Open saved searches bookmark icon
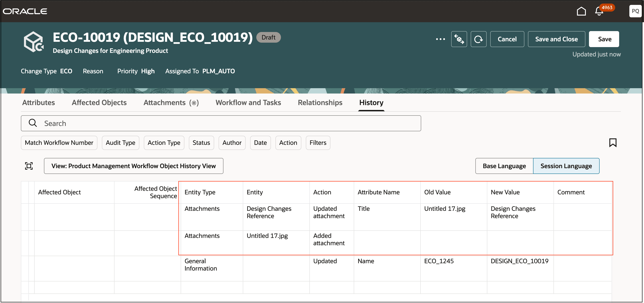The height and width of the screenshot is (303, 644). (x=612, y=143)
